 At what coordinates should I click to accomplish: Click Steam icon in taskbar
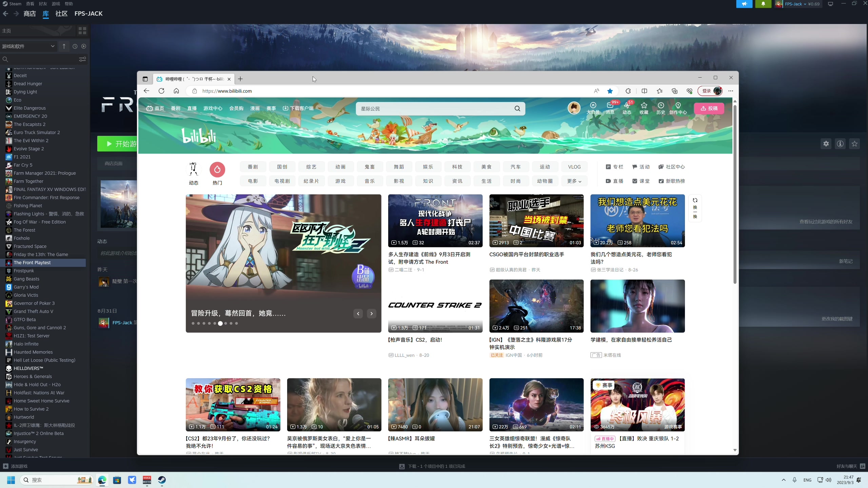tap(162, 480)
